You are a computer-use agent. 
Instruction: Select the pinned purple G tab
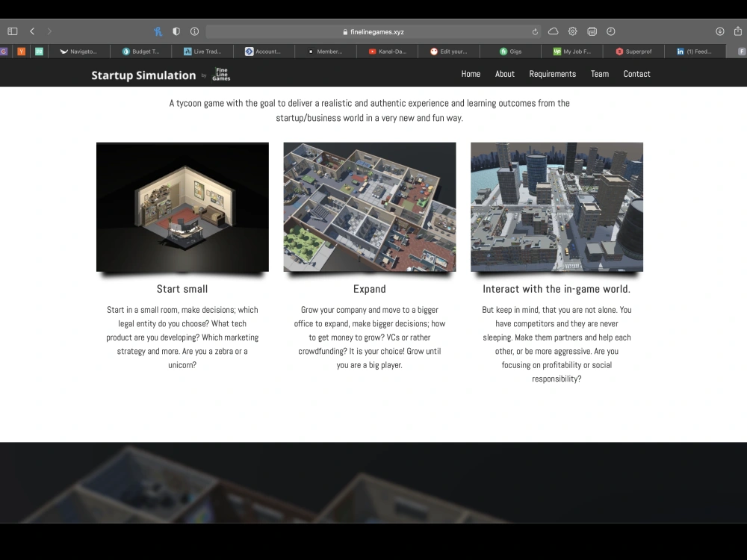pyautogui.click(x=4, y=52)
